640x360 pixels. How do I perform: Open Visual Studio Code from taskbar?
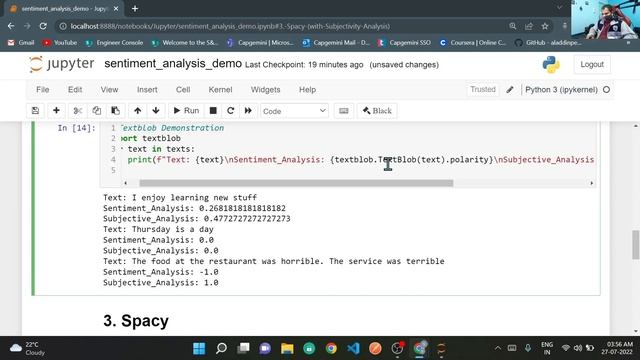pyautogui.click(x=353, y=348)
